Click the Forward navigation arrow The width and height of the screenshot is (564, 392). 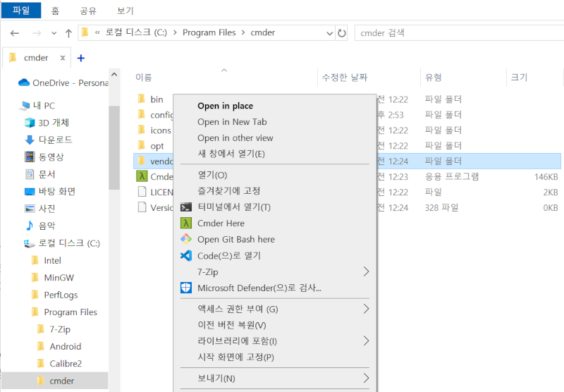(x=37, y=33)
